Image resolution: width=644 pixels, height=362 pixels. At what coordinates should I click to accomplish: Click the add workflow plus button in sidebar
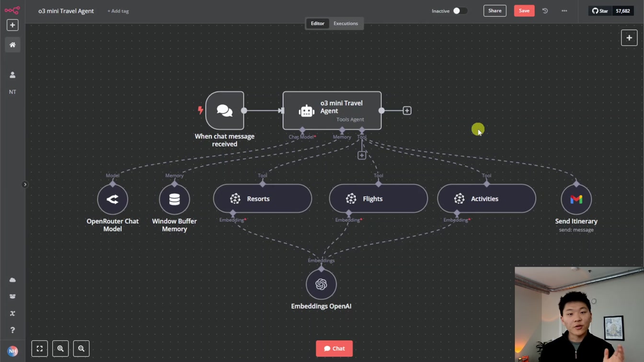(x=12, y=25)
